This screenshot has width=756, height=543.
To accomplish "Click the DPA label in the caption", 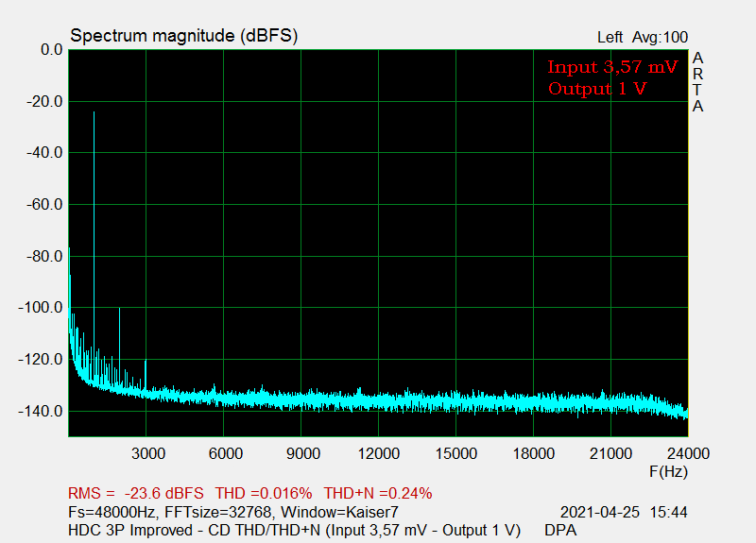I will pyautogui.click(x=560, y=530).
